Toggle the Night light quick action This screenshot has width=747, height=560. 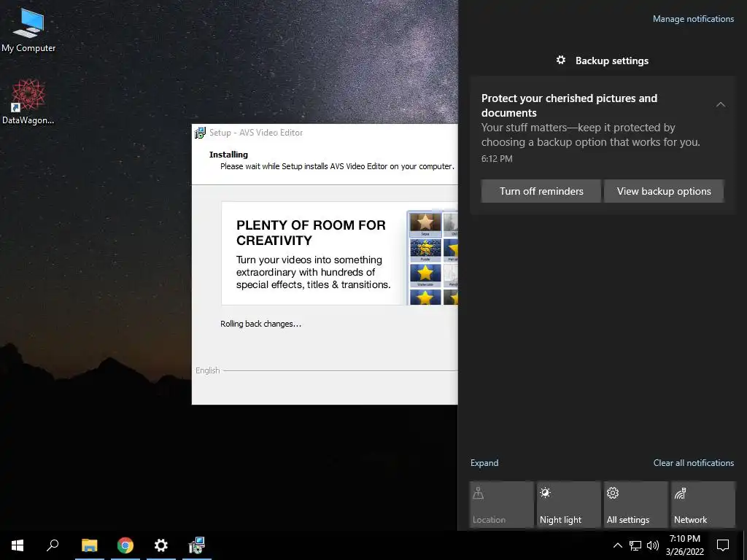point(568,505)
